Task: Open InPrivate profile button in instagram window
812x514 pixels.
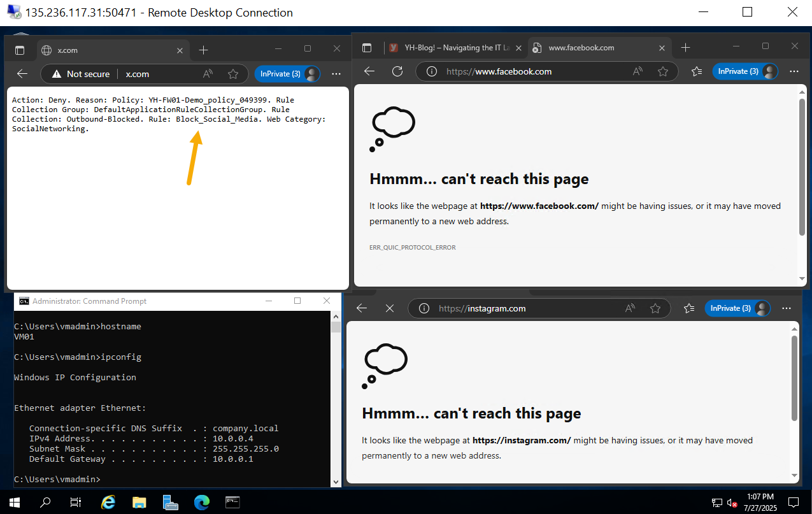Action: (x=737, y=308)
